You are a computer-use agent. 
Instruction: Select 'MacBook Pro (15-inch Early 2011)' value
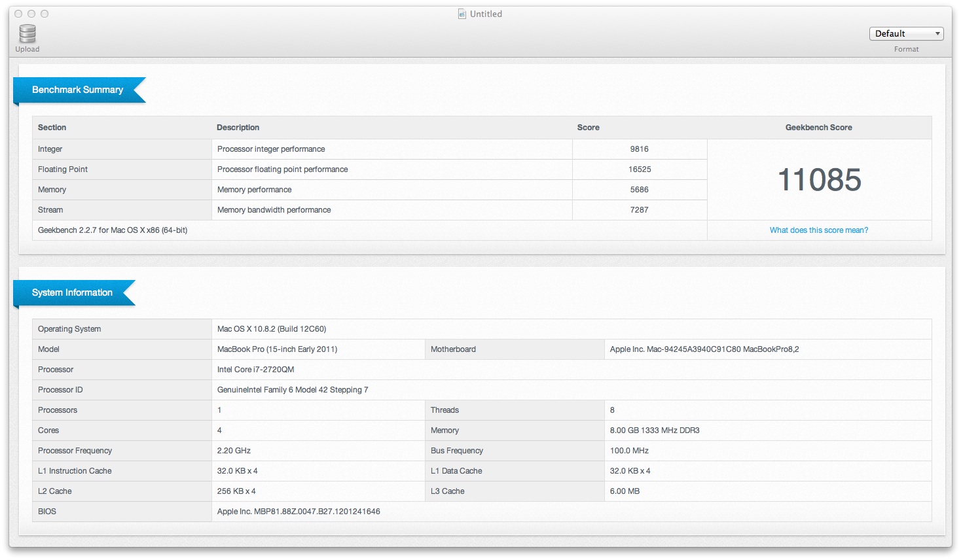point(277,349)
